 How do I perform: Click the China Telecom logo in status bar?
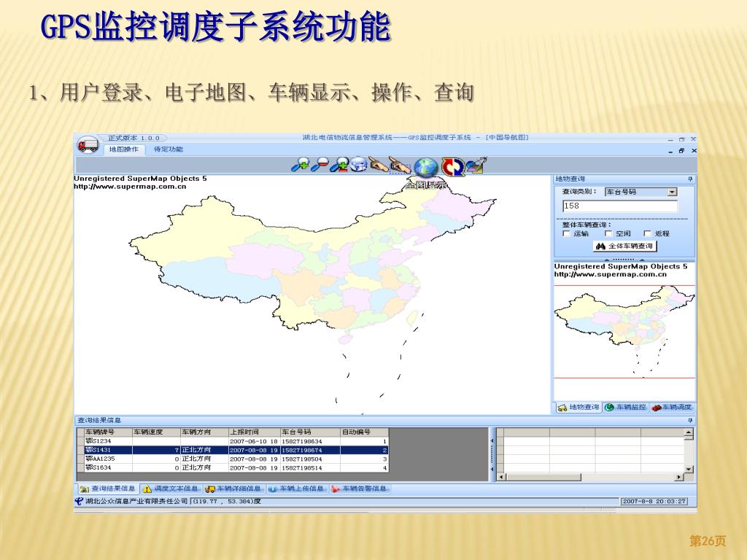point(79,501)
